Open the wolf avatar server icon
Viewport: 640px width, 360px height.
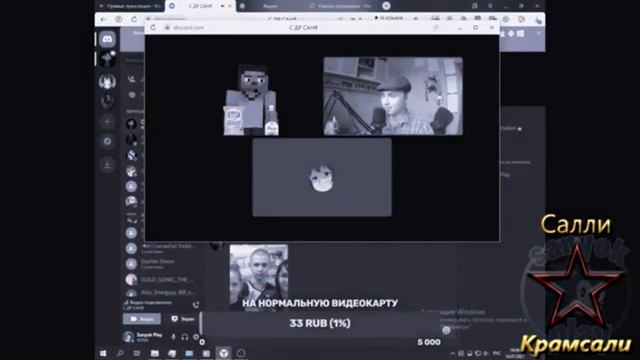point(107,82)
